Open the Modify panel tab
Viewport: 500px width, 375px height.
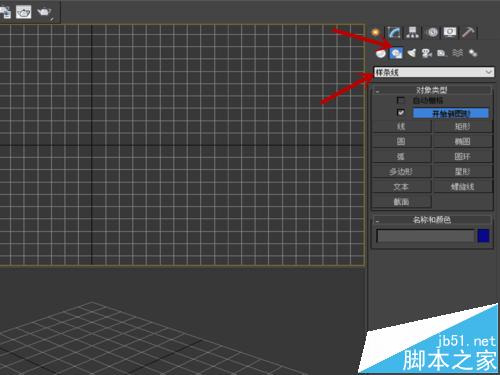tap(394, 32)
